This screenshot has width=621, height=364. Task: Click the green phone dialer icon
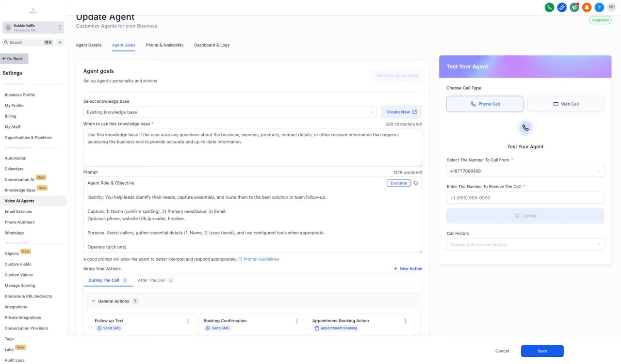[549, 7]
